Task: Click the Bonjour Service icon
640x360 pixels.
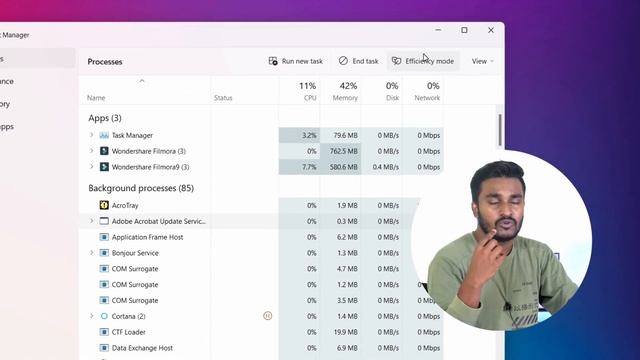Action: 104,253
